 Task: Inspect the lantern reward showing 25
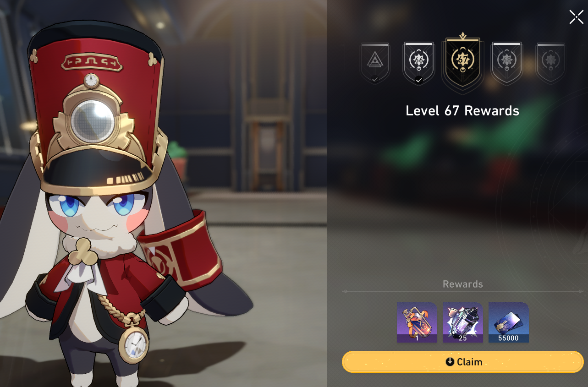(x=463, y=322)
